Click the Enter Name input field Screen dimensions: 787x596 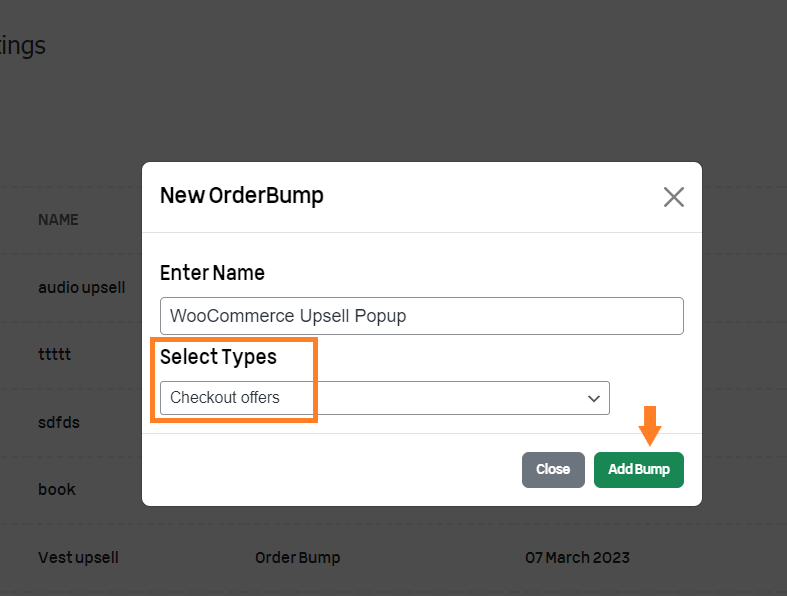point(422,316)
